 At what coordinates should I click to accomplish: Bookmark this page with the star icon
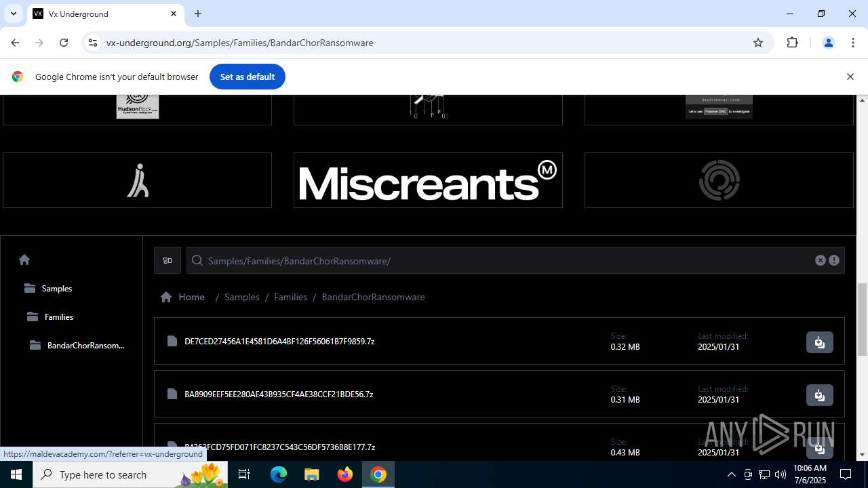(x=758, y=43)
